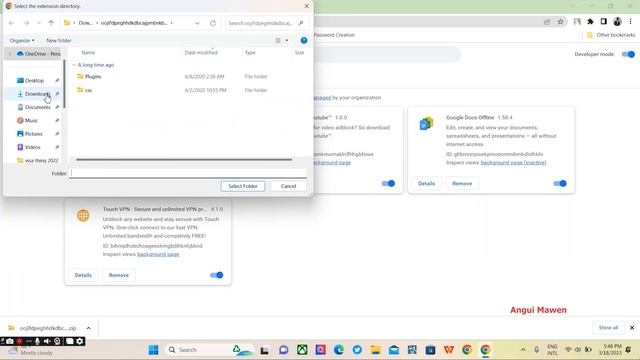The image size is (640, 360).
Task: Click the Folder name input field
Action: point(188,173)
